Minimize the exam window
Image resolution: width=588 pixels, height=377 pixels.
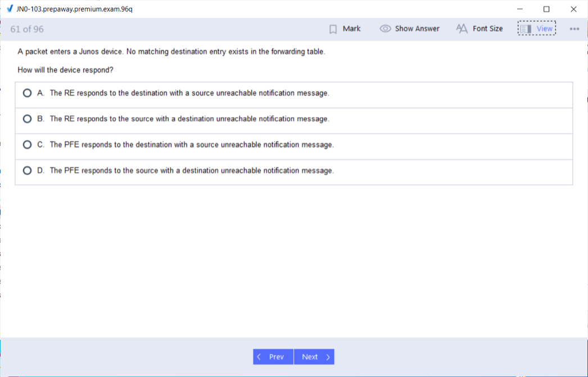[x=519, y=9]
